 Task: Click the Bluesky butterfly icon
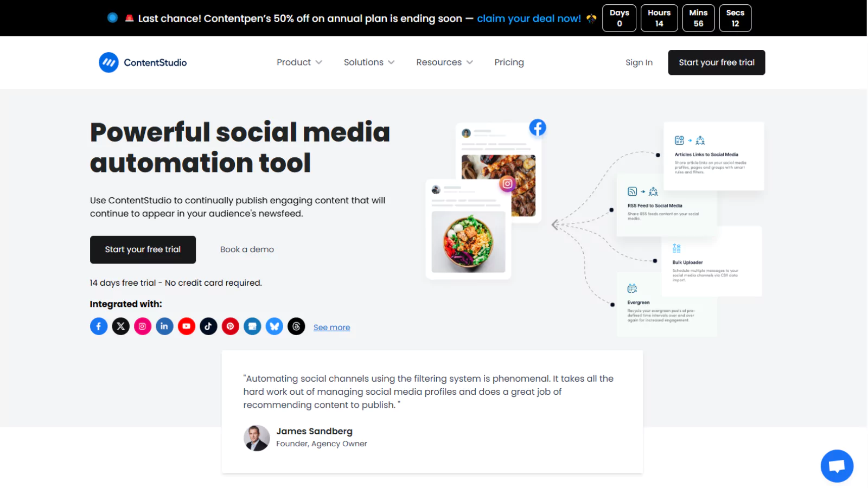point(275,326)
